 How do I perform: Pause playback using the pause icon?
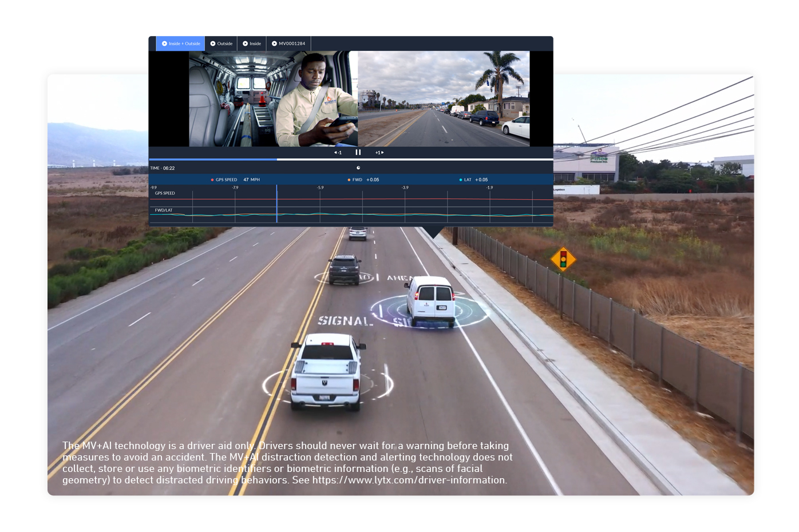(358, 153)
